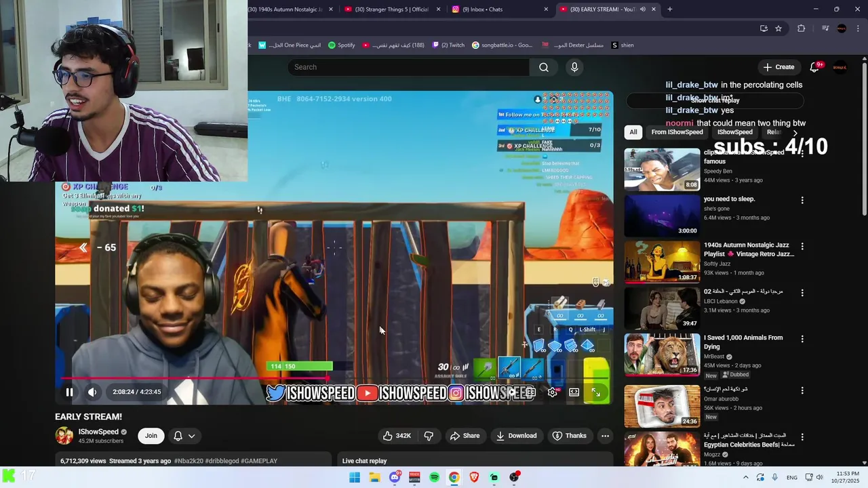Screen dimensions: 868x488
Task: Open IShowSpeed channel avatar
Action: pyautogui.click(x=64, y=436)
